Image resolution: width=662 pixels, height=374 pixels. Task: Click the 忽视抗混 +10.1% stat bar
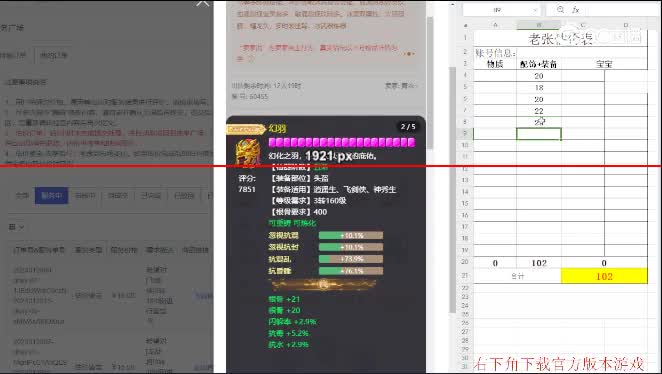point(351,235)
